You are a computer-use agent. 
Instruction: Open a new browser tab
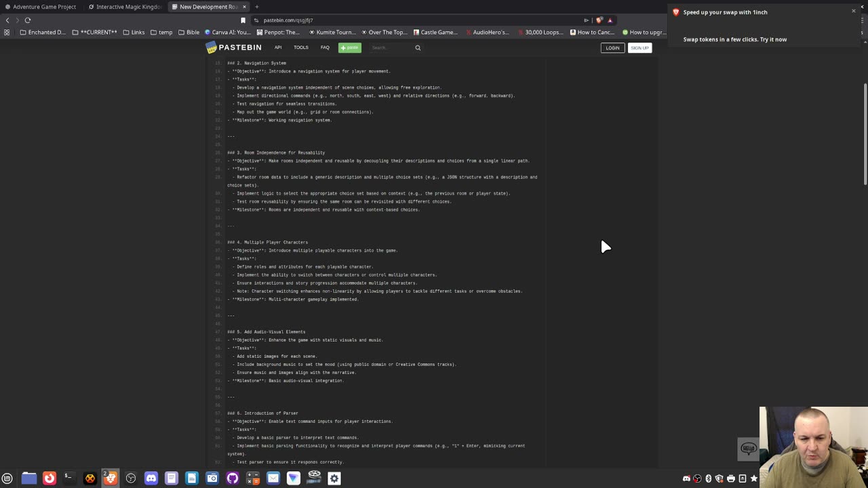[257, 7]
